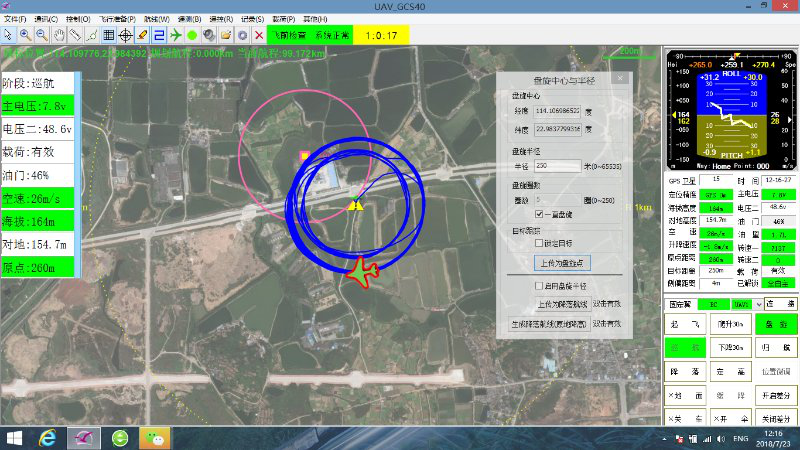This screenshot has width=800, height=450.
Task: Enable the 锁定目标 checkbox
Action: [x=539, y=243]
